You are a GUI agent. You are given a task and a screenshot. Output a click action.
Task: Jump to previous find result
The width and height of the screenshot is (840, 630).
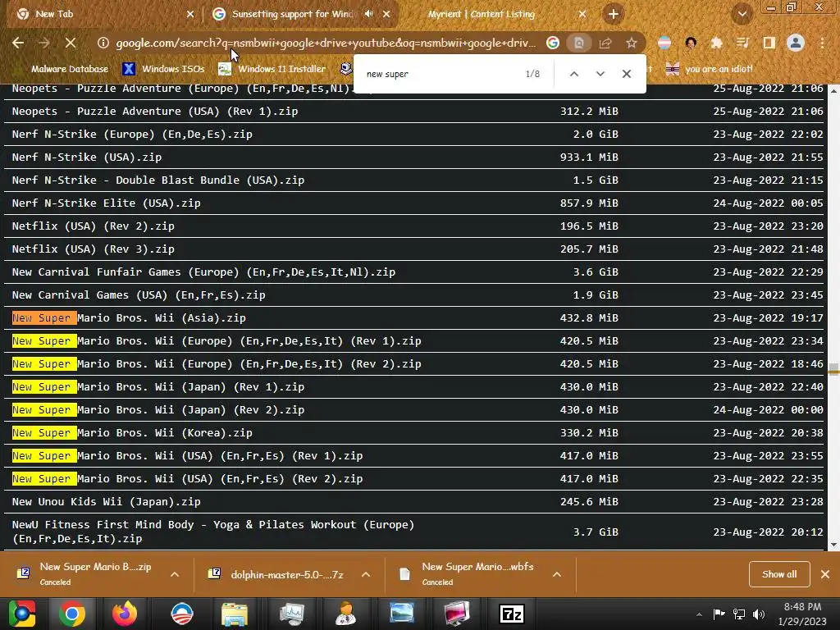[573, 74]
